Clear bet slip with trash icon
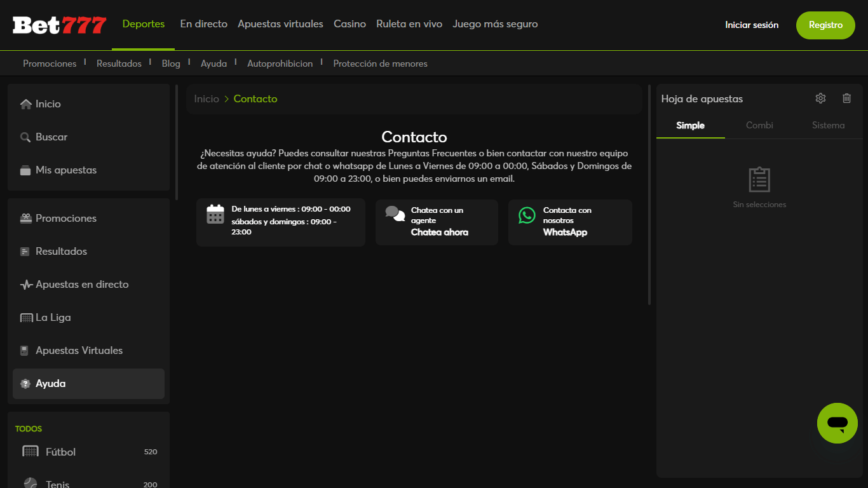This screenshot has height=488, width=868. click(846, 98)
